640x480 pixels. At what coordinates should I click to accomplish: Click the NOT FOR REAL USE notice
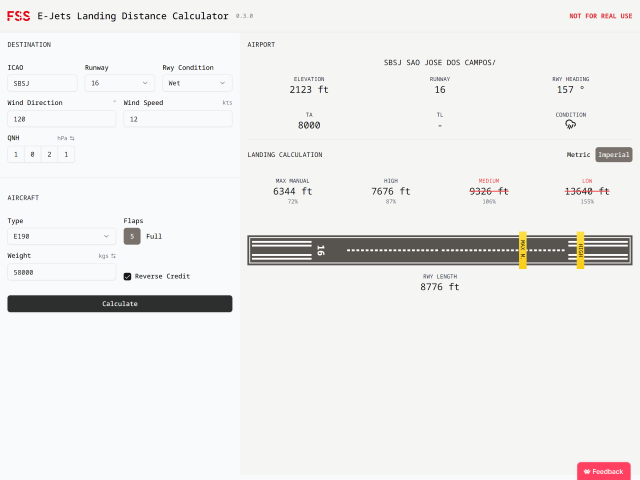[x=600, y=16]
